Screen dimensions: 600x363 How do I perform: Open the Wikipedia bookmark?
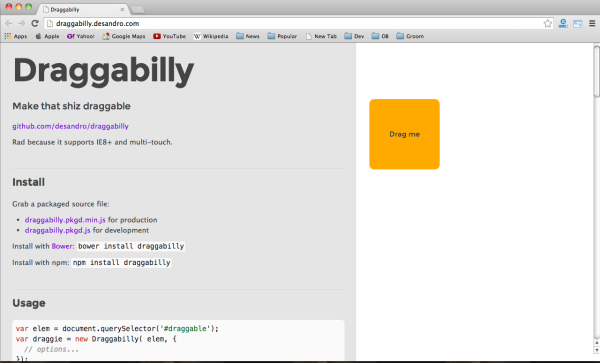click(211, 36)
